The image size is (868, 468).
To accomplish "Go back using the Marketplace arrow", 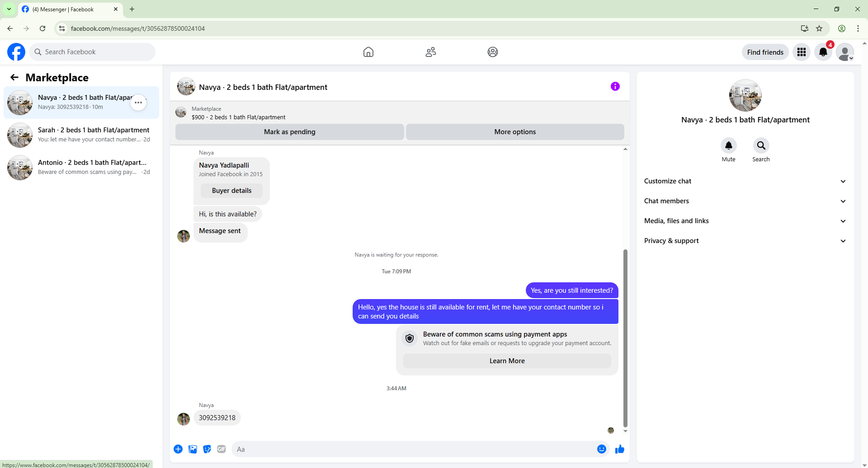I will tap(14, 77).
